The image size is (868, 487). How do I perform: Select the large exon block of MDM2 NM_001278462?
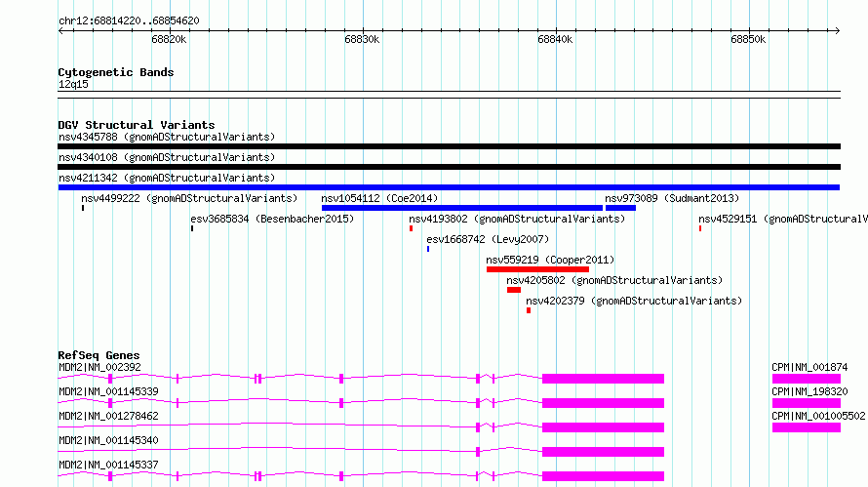(603, 427)
